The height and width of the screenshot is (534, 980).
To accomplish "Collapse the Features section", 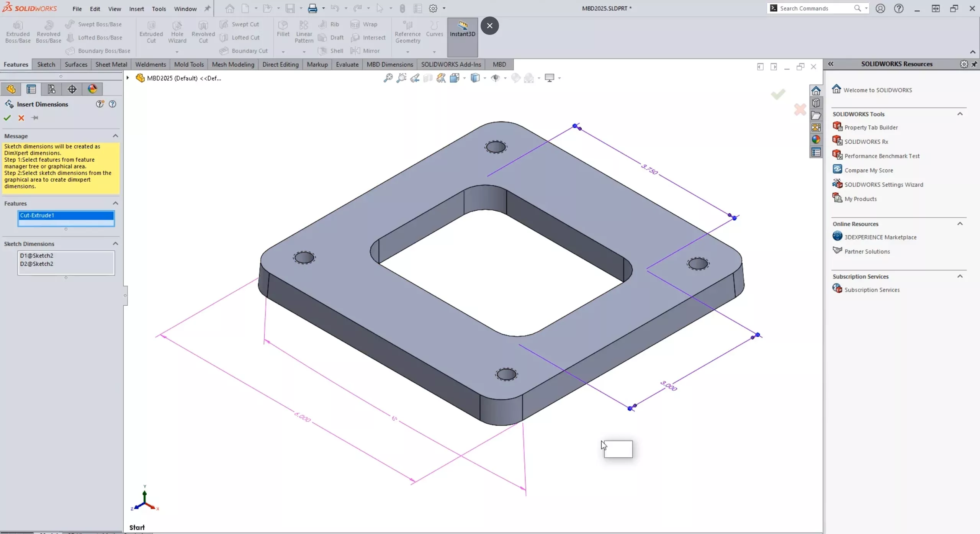I will pyautogui.click(x=115, y=203).
